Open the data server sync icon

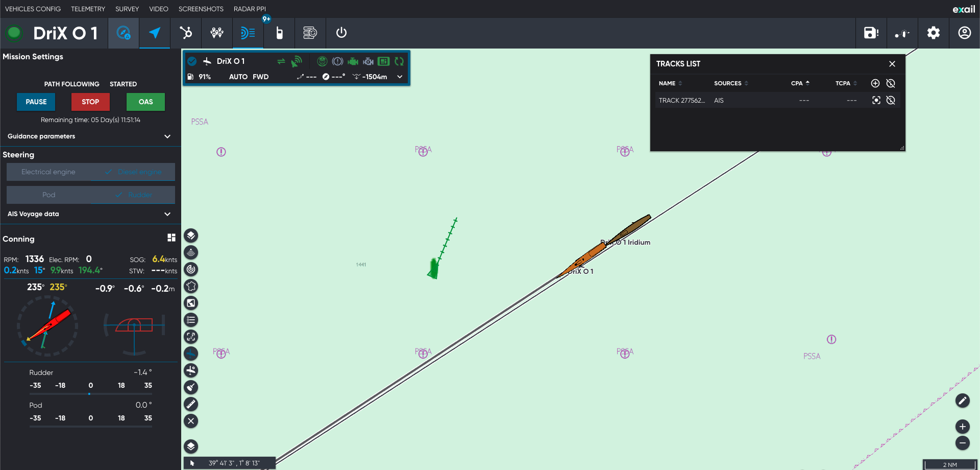310,33
